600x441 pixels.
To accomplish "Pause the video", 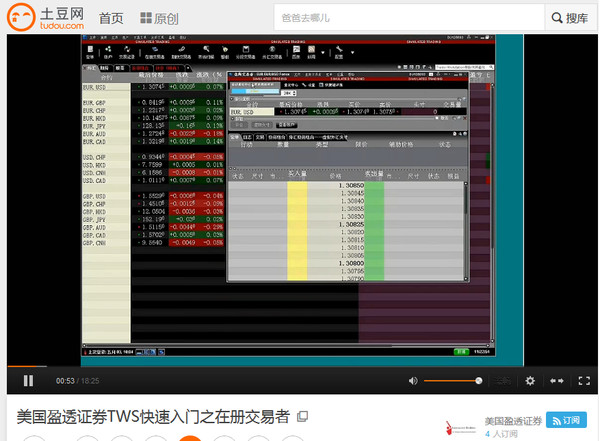I will [x=28, y=381].
